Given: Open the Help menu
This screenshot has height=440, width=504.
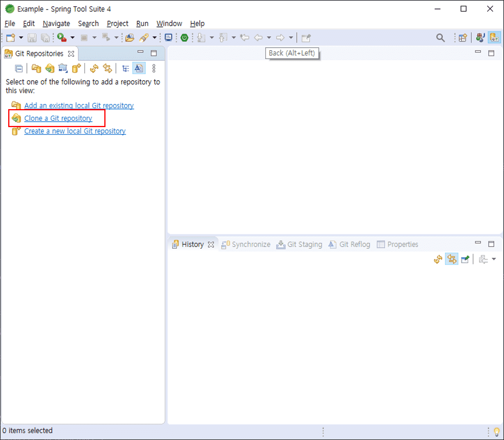Looking at the screenshot, I should tap(197, 23).
